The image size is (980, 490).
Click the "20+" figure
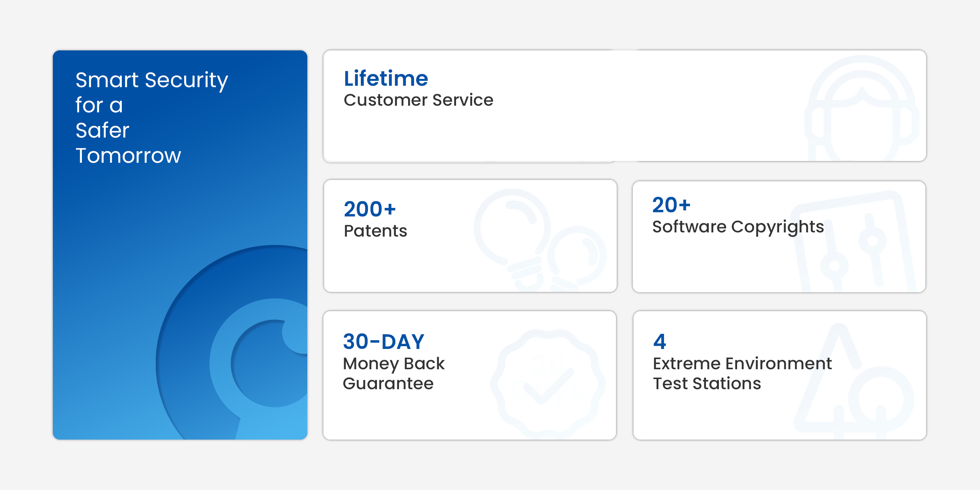pyautogui.click(x=671, y=205)
